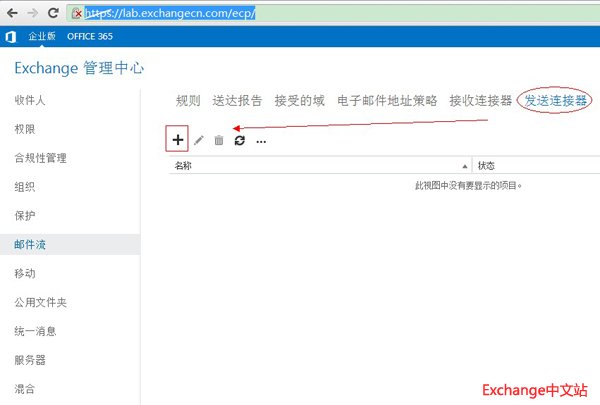Click OFFICE 365 in the top bar
The width and height of the screenshot is (600, 405).
89,36
